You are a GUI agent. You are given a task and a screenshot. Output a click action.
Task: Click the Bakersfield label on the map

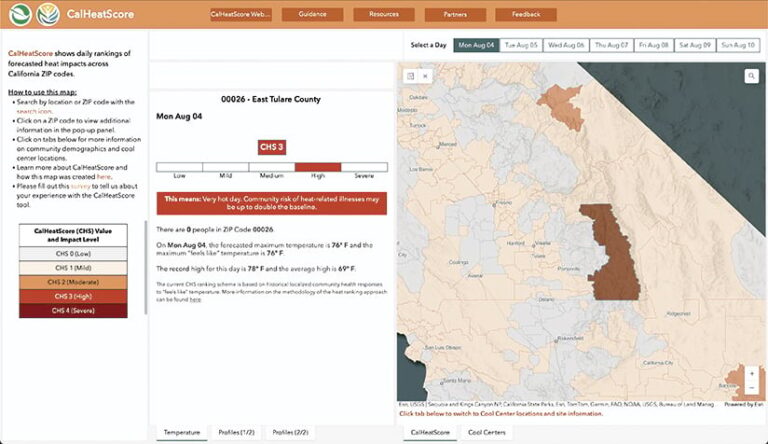(571, 338)
